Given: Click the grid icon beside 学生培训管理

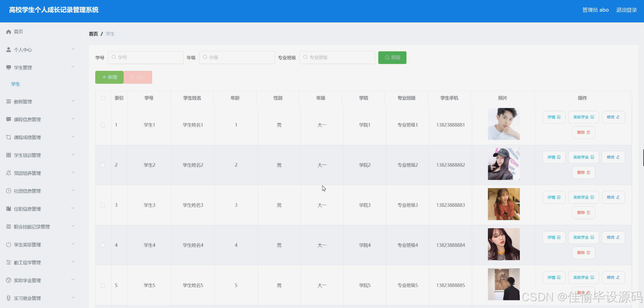Looking at the screenshot, I should tap(9, 155).
